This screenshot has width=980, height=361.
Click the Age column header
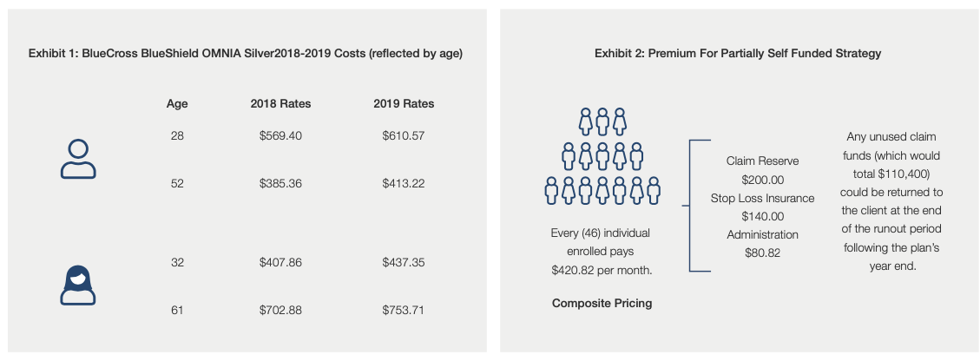[x=177, y=104]
